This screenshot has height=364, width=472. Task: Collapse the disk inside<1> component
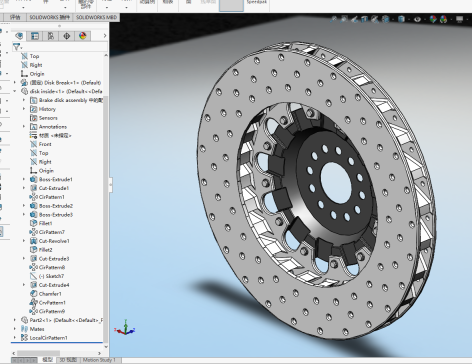(15, 91)
